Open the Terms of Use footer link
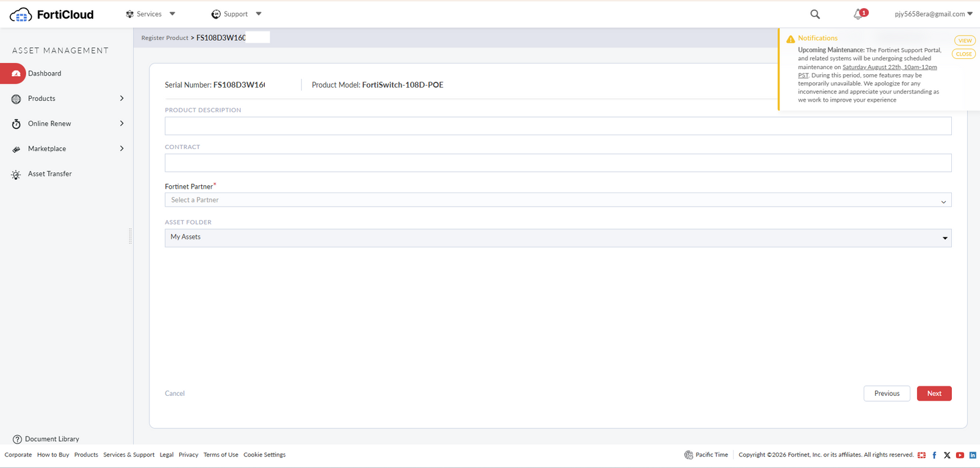This screenshot has height=468, width=980. pos(221,455)
